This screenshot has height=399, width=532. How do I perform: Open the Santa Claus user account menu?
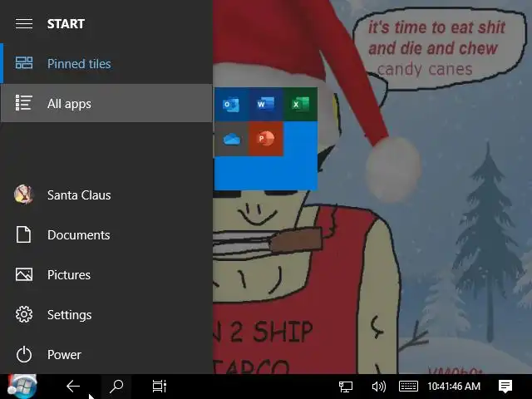(x=106, y=195)
